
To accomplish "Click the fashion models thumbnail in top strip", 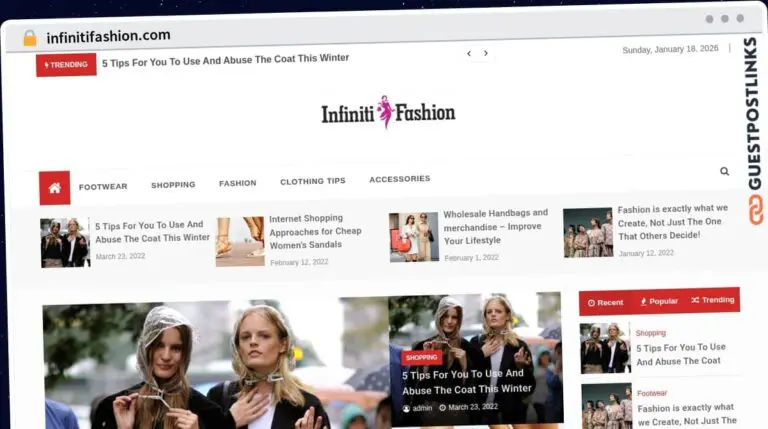I will [x=588, y=233].
